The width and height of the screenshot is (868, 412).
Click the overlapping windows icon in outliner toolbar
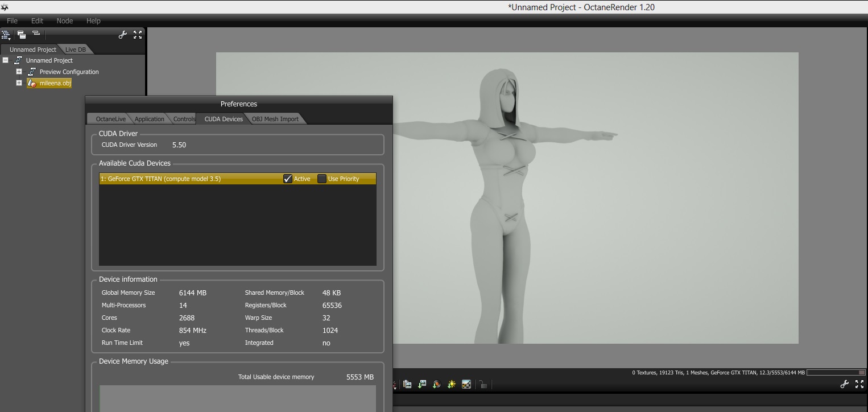coord(22,35)
